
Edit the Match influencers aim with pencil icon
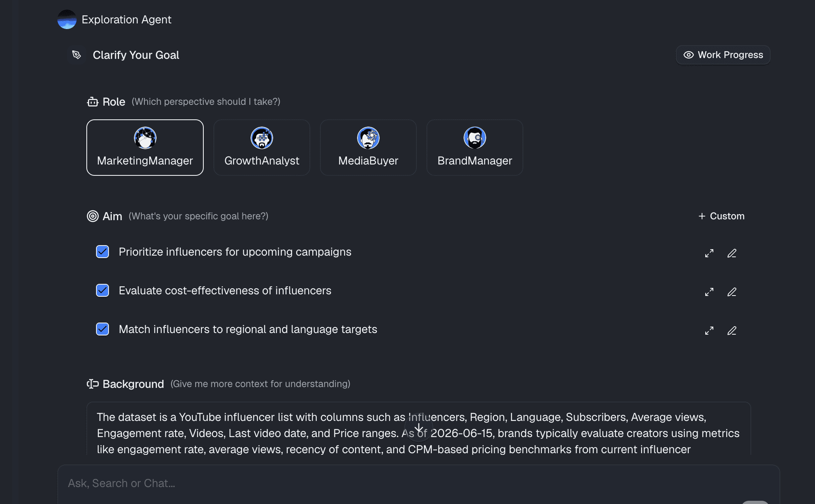coord(732,330)
